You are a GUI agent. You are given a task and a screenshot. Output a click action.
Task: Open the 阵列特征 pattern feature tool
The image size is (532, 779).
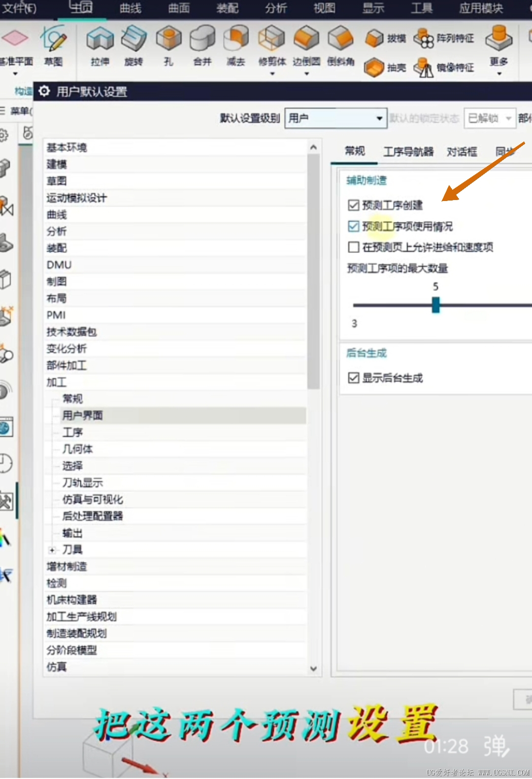[444, 38]
